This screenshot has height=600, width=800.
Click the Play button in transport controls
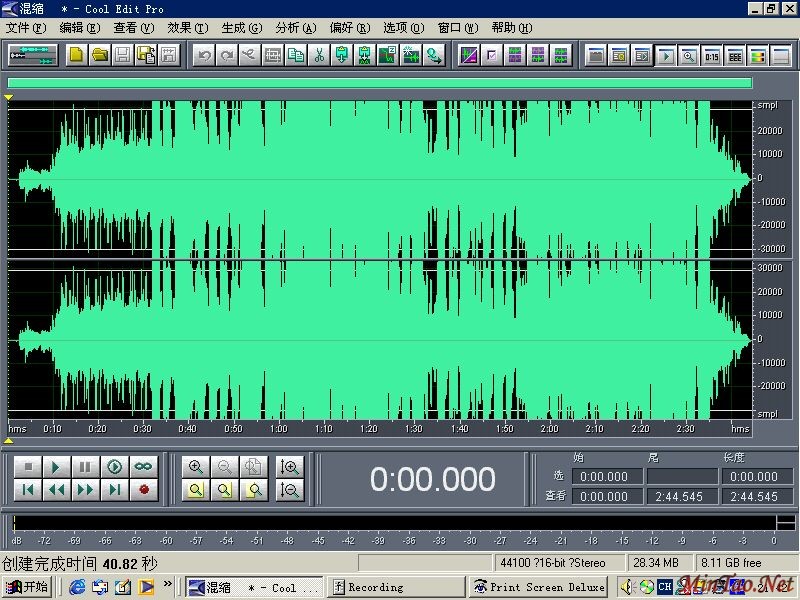[57, 467]
